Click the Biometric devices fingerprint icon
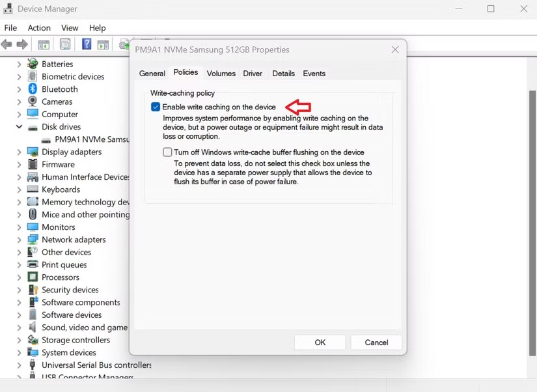537x392 pixels. pos(33,77)
